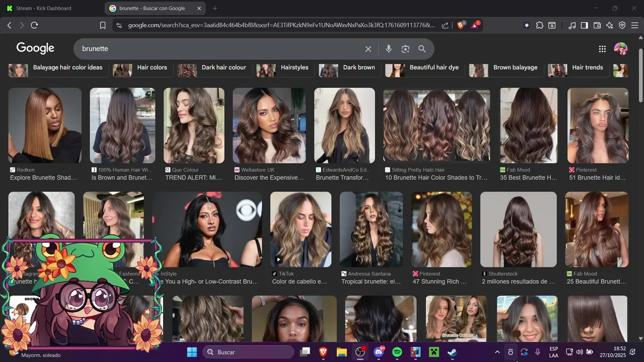Click the brunette search input field

pos(219,49)
